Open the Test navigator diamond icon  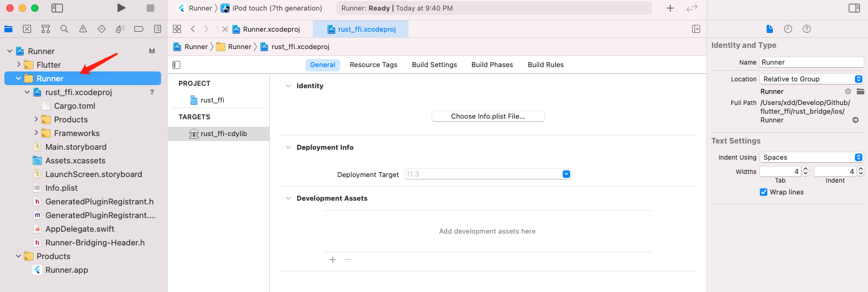(102, 29)
